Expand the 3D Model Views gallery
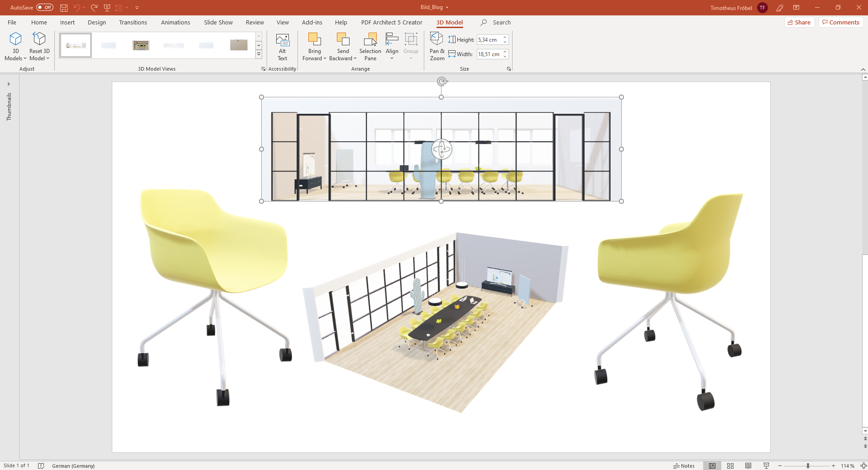Screen dimensions: 868x470 [x=259, y=54]
